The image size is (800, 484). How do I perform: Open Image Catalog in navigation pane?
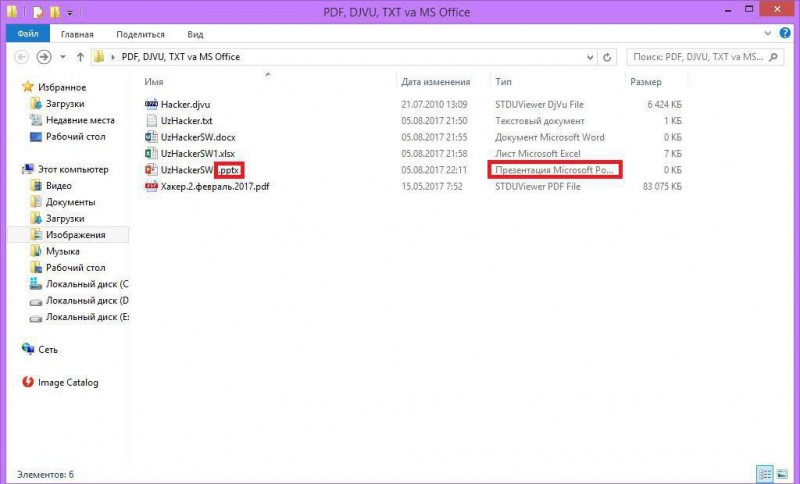coord(68,382)
